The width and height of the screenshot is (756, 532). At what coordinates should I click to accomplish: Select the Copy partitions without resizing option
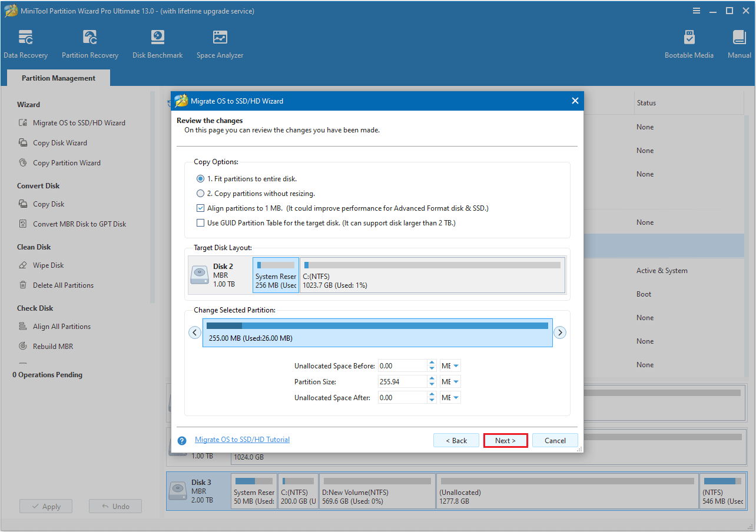pyautogui.click(x=200, y=192)
